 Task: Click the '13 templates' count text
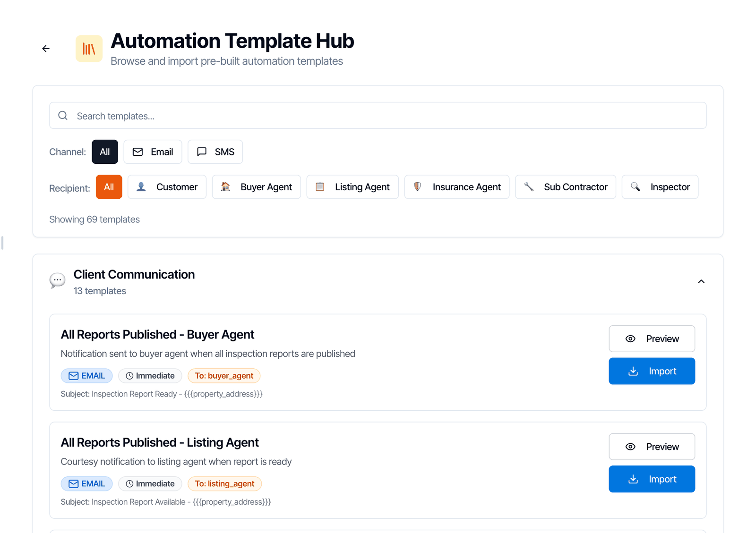[x=100, y=291]
